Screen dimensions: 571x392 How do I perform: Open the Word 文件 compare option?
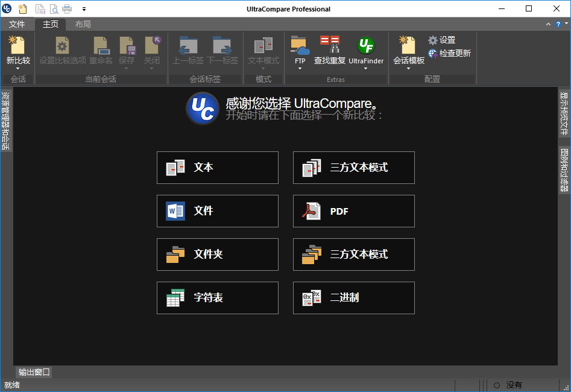coord(217,211)
